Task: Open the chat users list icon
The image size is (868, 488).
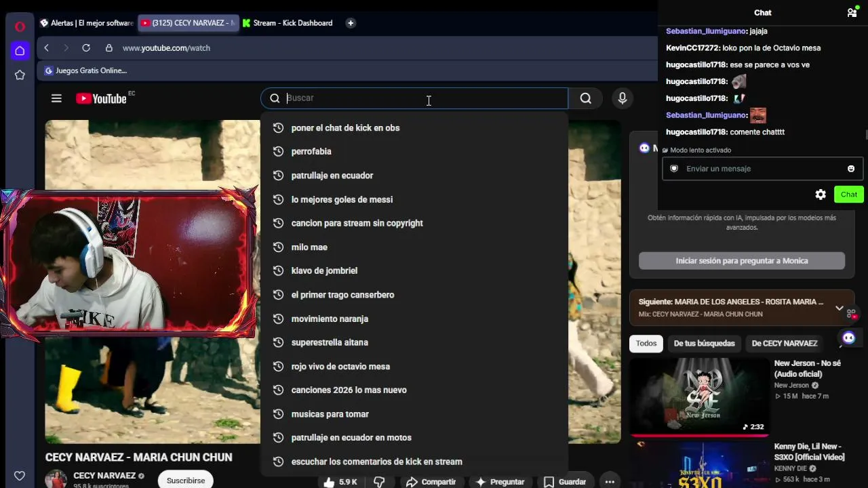Action: point(852,12)
